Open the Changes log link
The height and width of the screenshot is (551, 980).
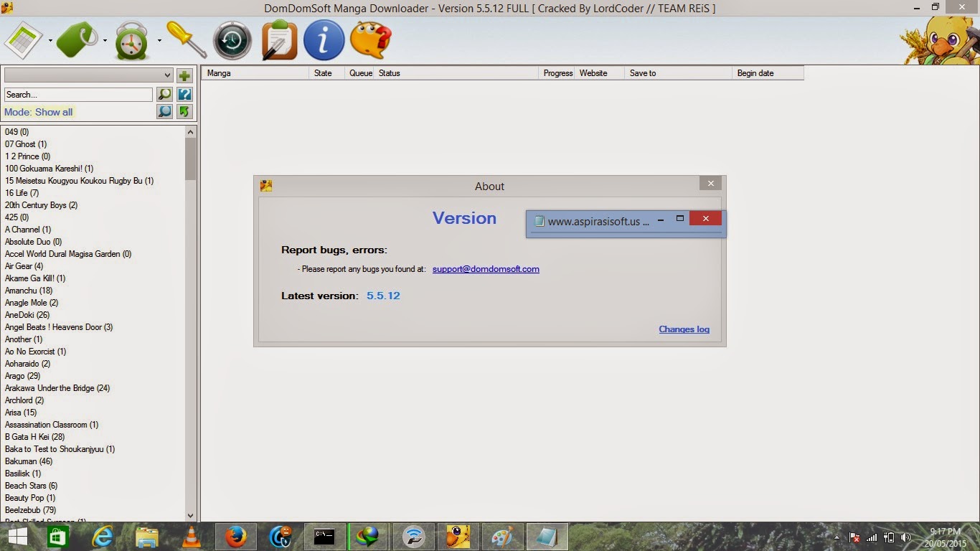684,329
